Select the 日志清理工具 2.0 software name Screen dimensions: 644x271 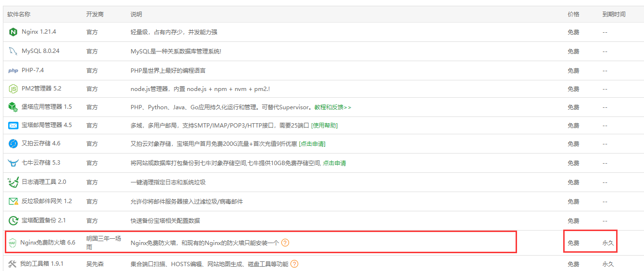[44, 182]
